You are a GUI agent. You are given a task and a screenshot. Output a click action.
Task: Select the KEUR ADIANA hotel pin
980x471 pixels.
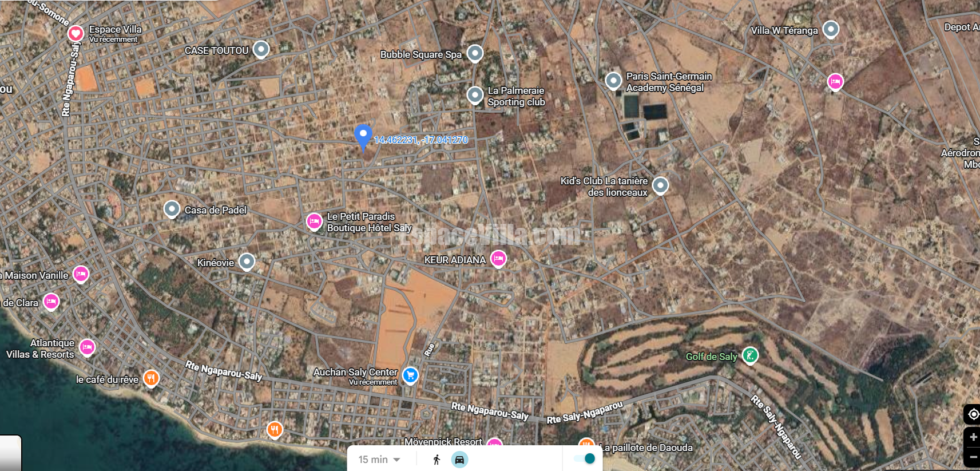tap(498, 259)
